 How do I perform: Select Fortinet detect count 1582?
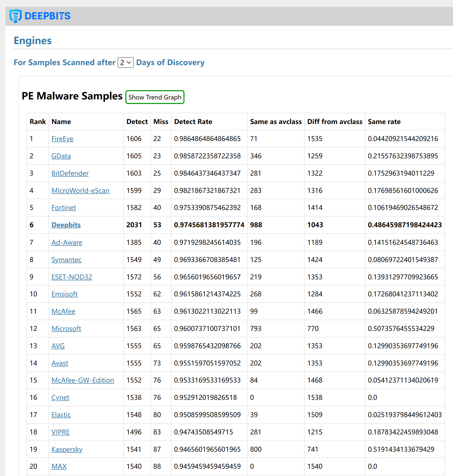tap(134, 207)
